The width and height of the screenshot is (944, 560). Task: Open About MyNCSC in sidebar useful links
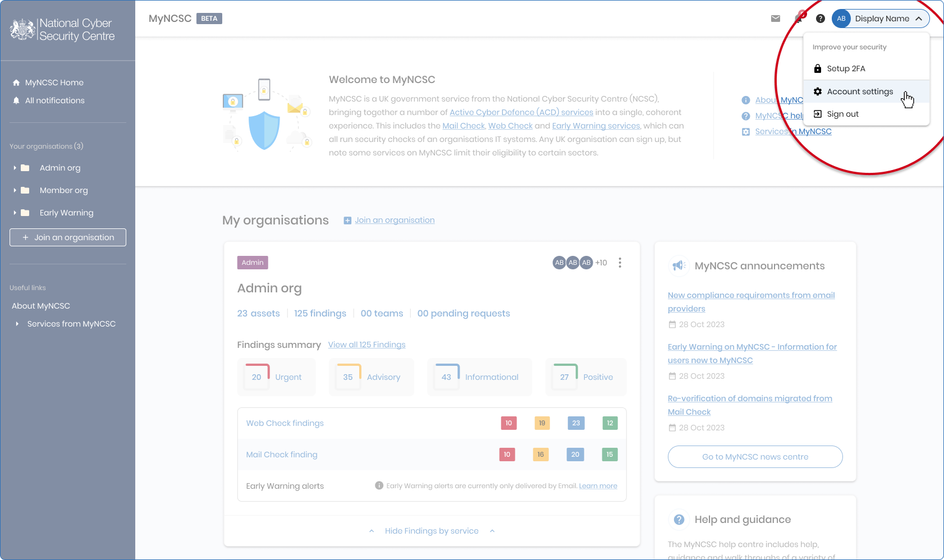coord(41,306)
